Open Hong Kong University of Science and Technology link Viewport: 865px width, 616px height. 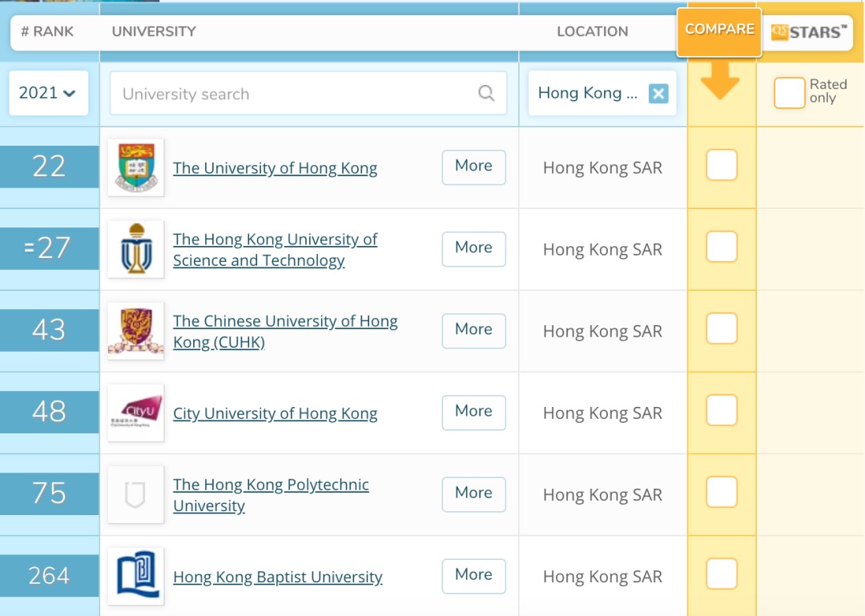[276, 249]
